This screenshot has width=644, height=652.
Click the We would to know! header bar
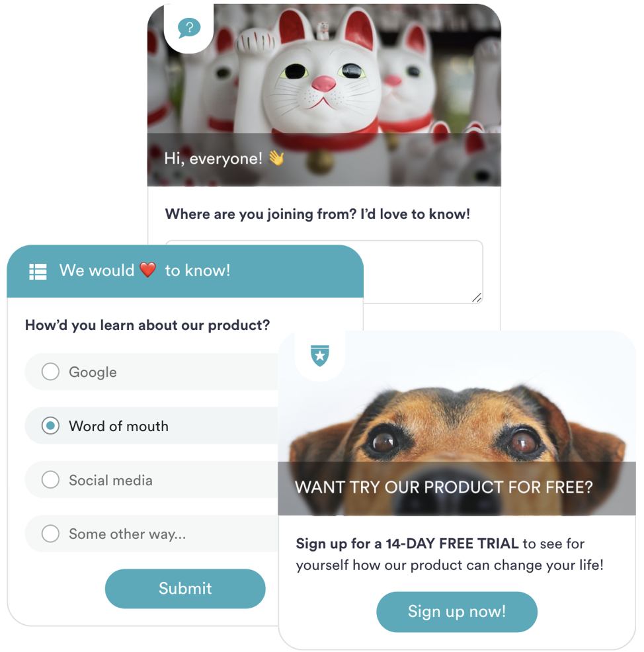point(185,271)
